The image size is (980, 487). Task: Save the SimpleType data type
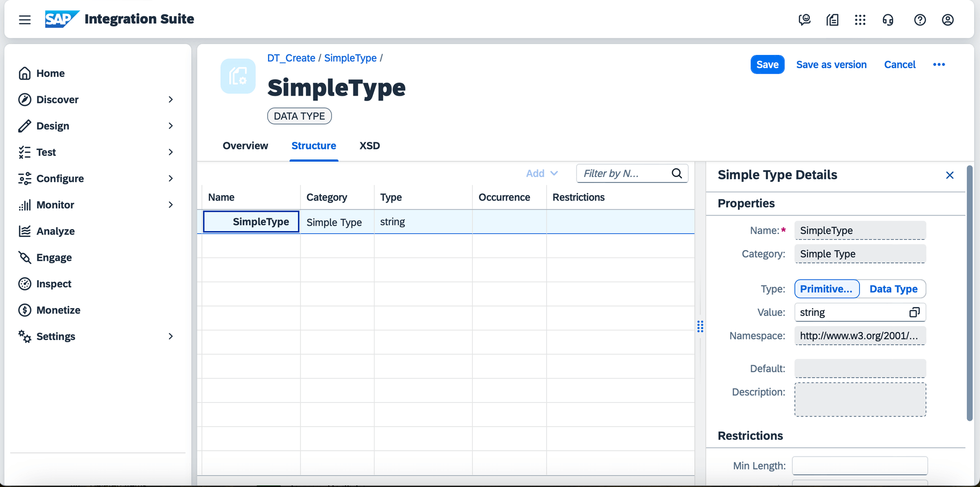[767, 64]
